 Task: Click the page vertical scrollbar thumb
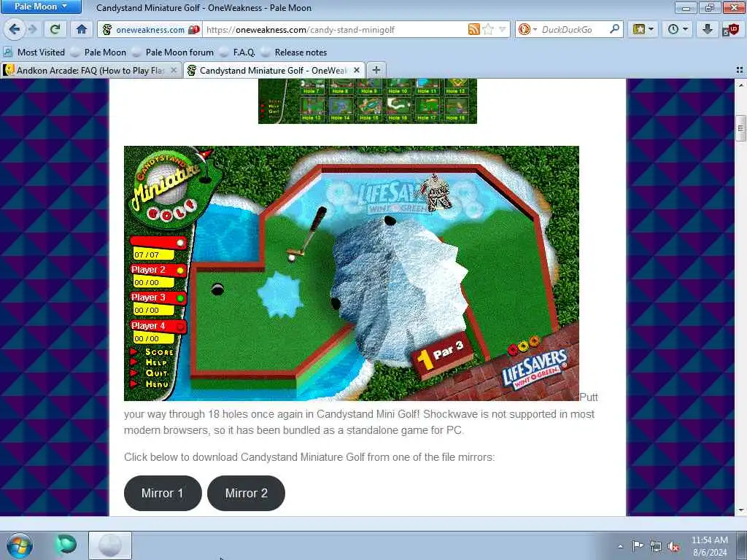point(740,128)
